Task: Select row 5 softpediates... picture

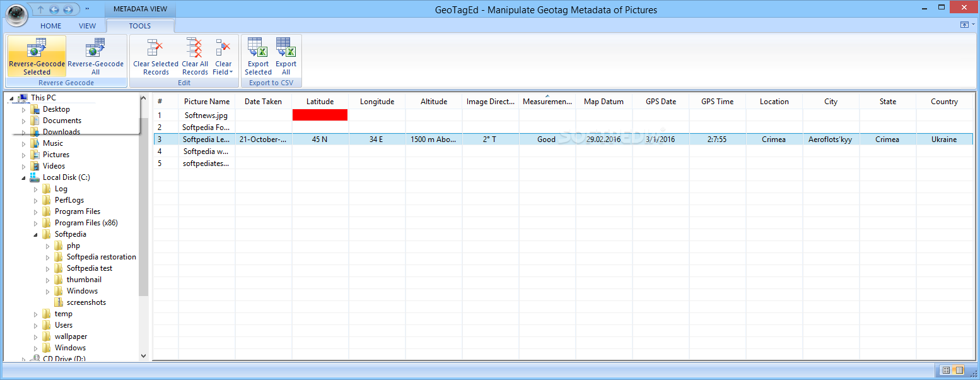Action: pos(207,163)
